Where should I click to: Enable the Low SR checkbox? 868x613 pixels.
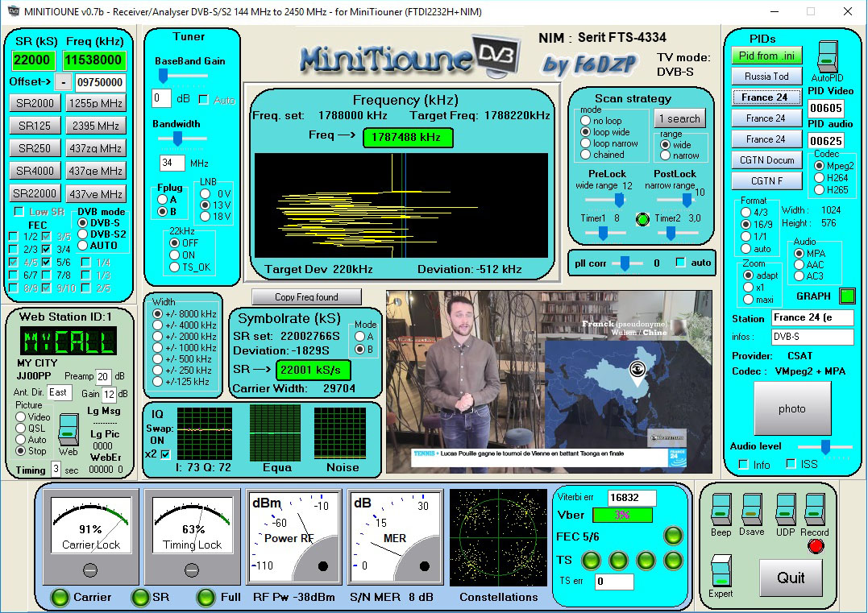click(x=19, y=211)
